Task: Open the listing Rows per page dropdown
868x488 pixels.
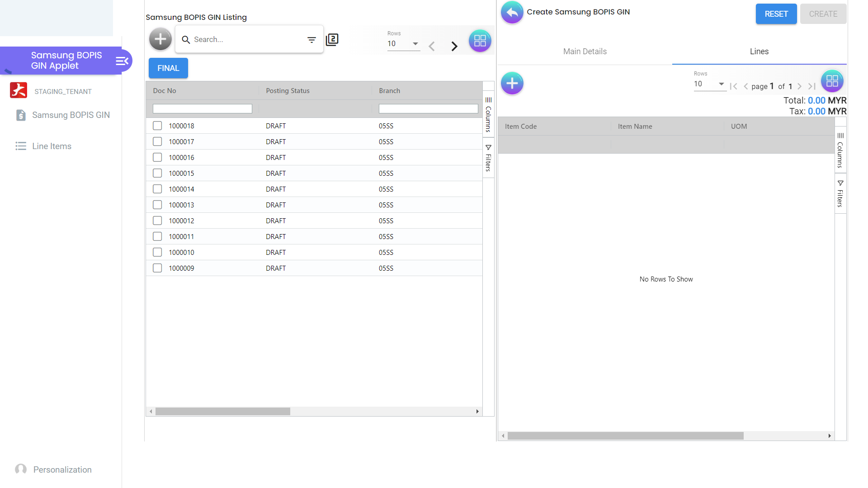Action: tap(403, 44)
